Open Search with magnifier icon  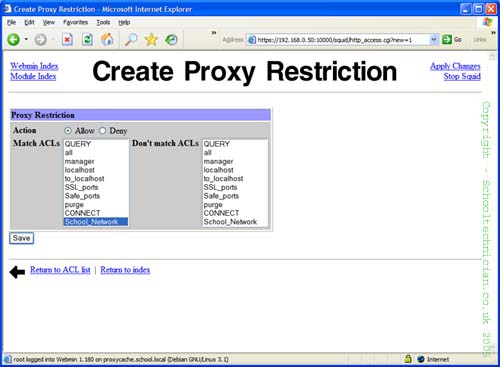coord(131,40)
